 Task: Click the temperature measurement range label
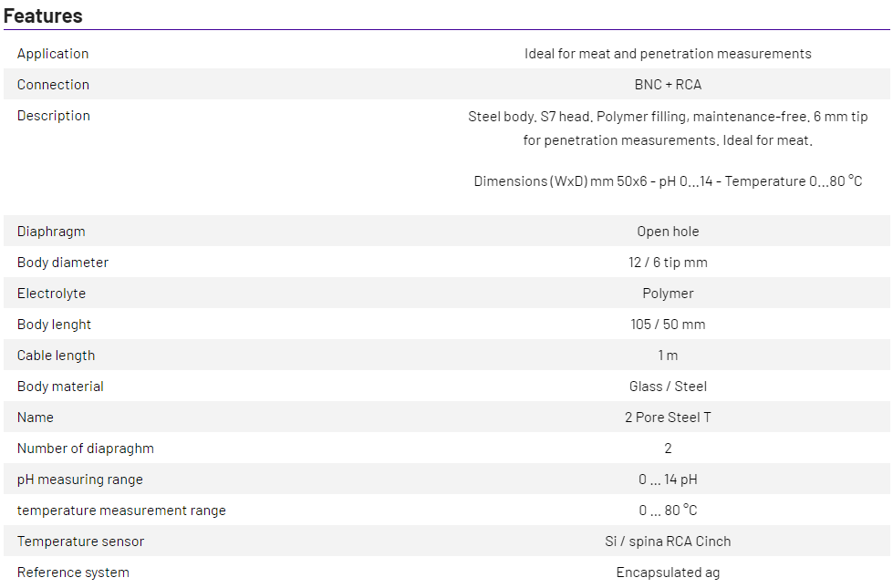[121, 511]
